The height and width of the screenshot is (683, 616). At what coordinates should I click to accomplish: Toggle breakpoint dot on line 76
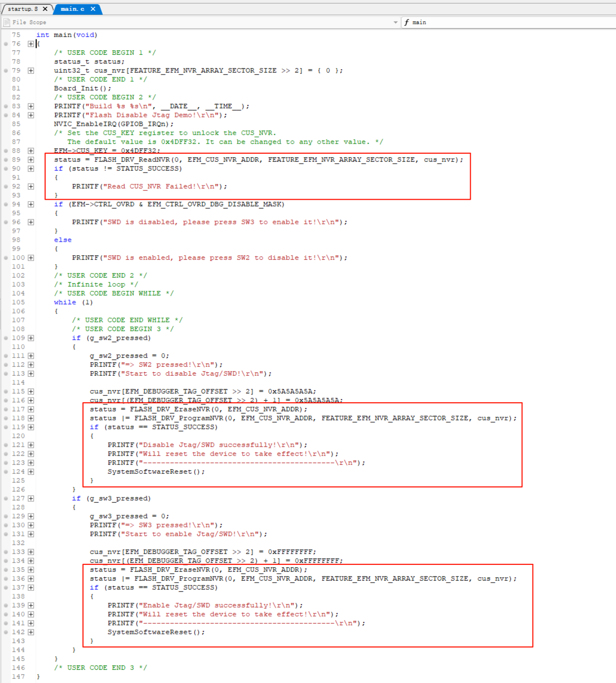coord(6,44)
